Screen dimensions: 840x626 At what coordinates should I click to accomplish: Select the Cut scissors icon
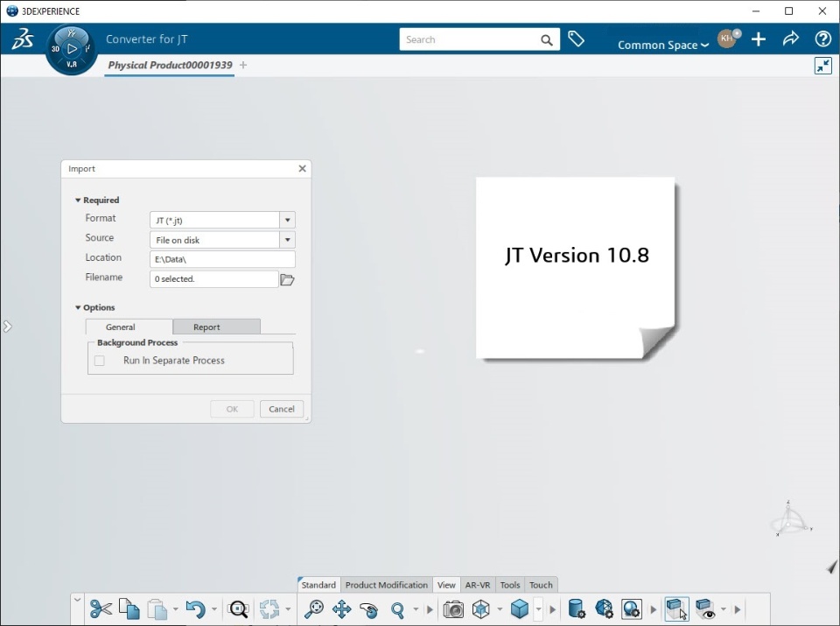[101, 609]
